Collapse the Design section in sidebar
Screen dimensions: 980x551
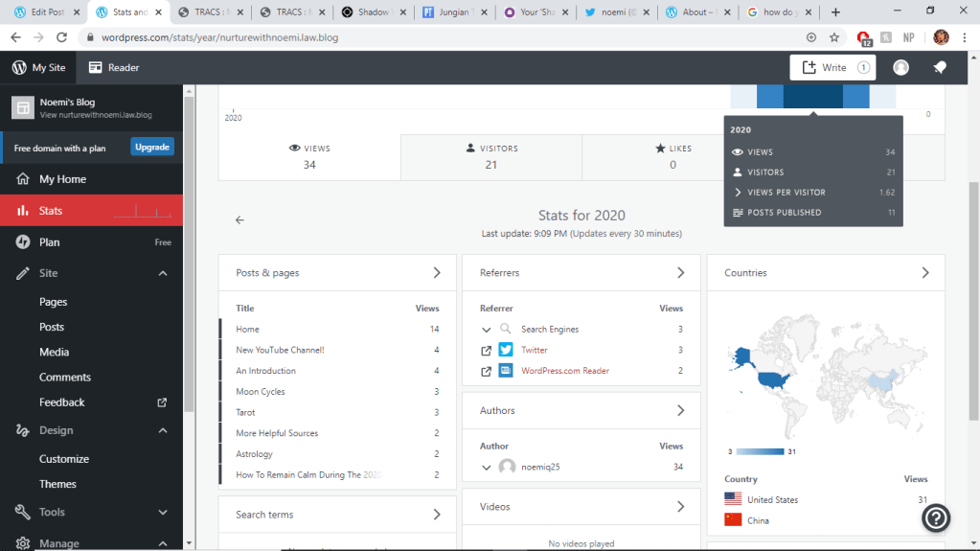click(163, 430)
